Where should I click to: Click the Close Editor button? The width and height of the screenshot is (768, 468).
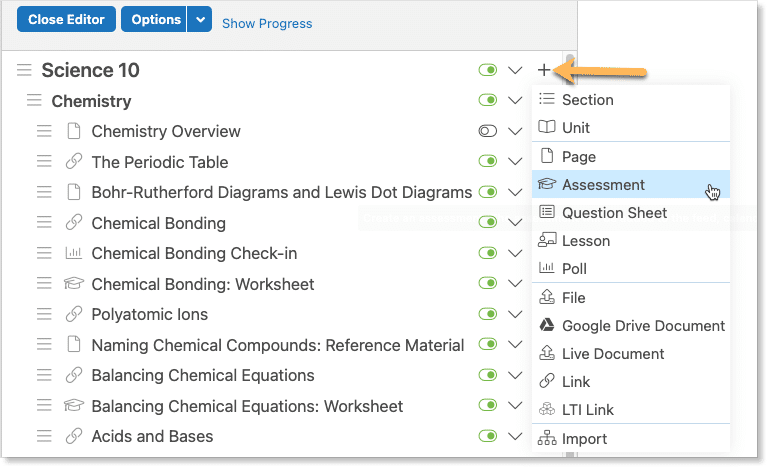click(65, 20)
